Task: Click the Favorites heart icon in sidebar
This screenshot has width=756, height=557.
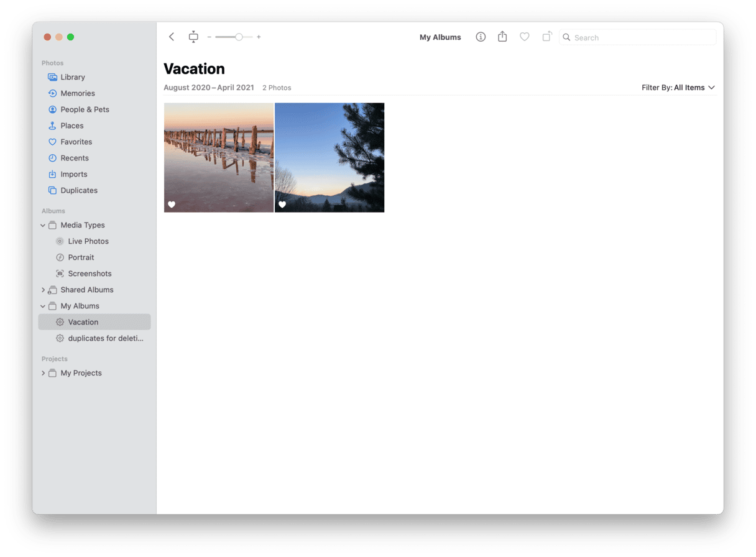Action: (x=52, y=142)
